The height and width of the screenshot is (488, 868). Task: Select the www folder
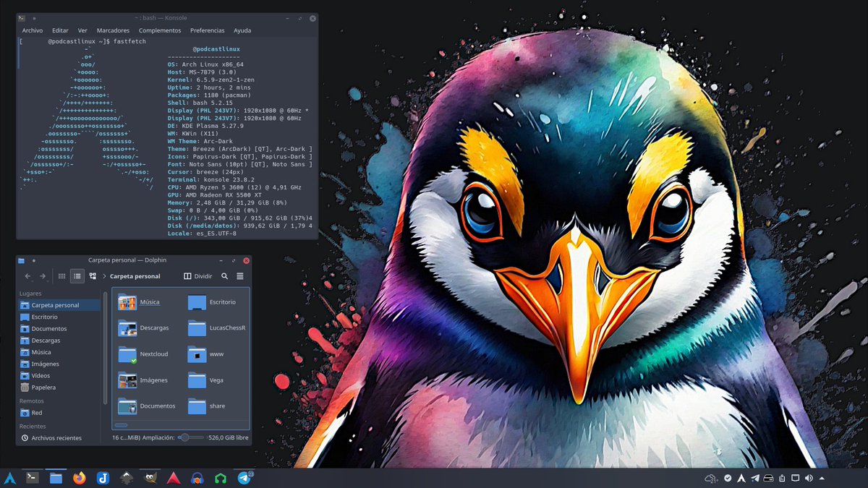coord(206,354)
